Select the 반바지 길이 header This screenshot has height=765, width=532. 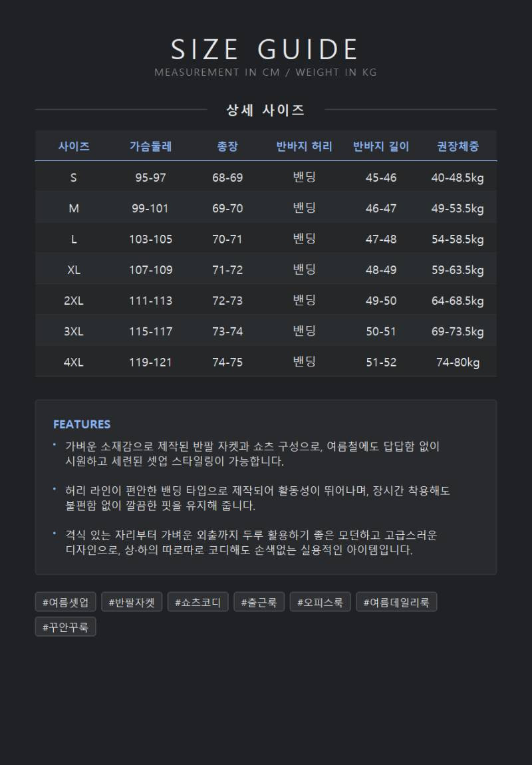point(381,146)
